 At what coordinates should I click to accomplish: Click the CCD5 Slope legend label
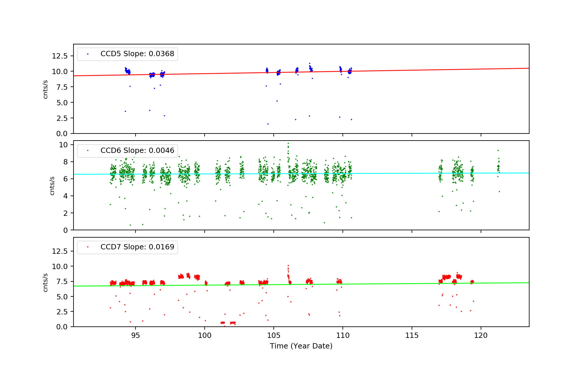click(137, 54)
